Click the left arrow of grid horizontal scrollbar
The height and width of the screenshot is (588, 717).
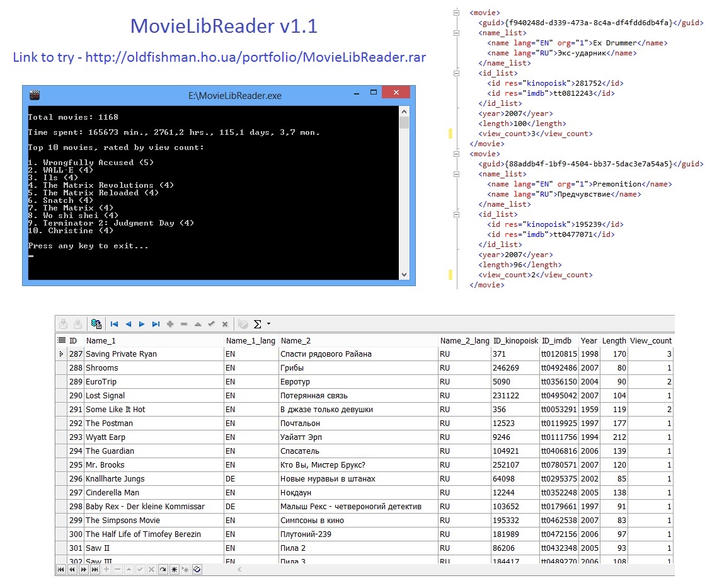239,570
